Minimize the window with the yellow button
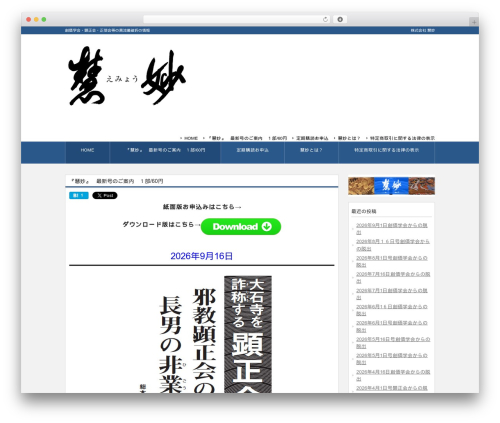Screen dimensions: 500x423 [x=36, y=20]
